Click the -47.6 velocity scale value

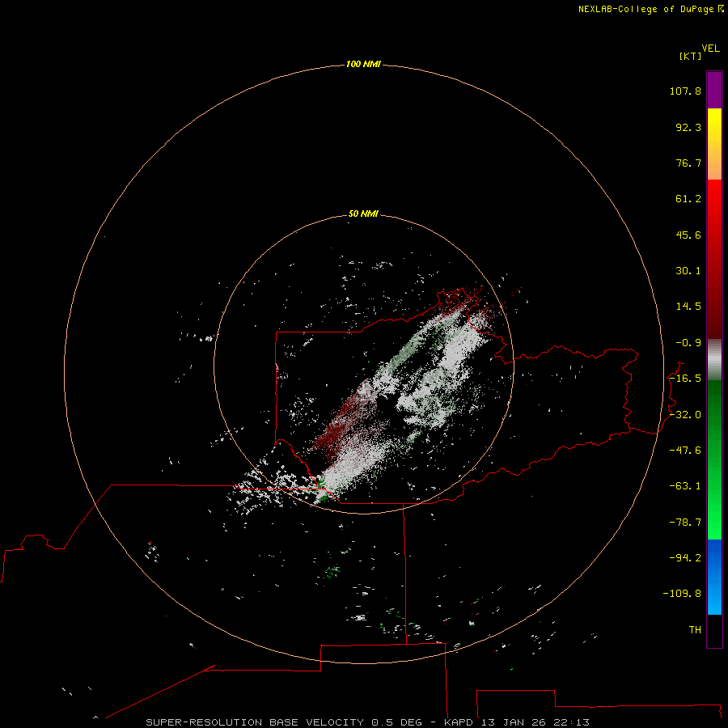click(x=685, y=451)
